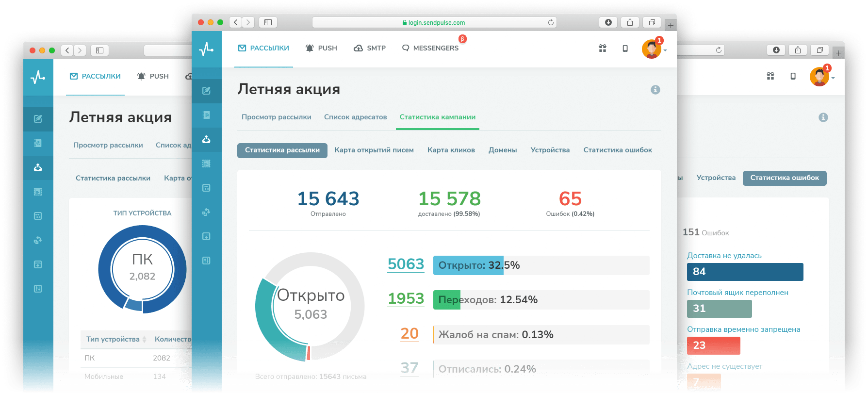Open user avatar menu in front window
The image size is (868, 393).
coord(652,49)
